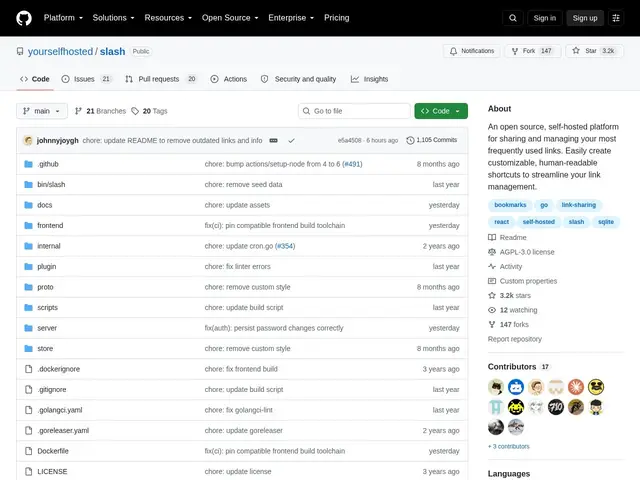640x480 pixels.
Task: Open the main branch selector dropdown
Action: (x=42, y=111)
